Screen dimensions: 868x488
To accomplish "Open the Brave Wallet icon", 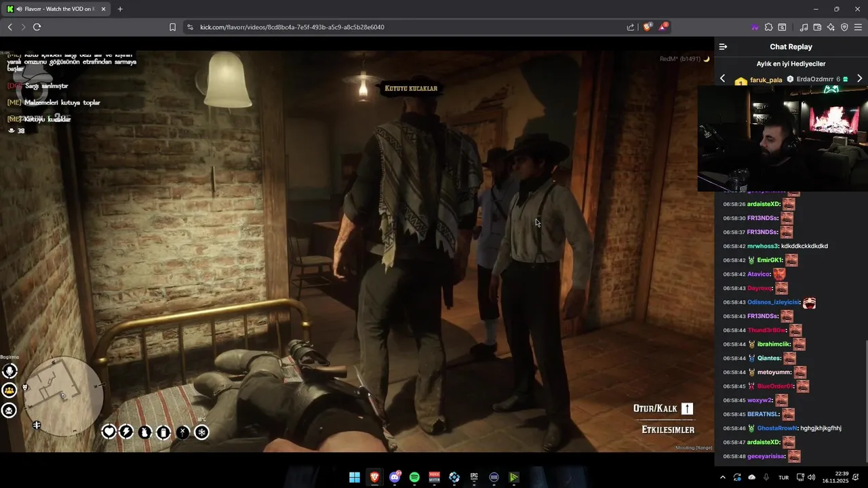I will [x=817, y=27].
